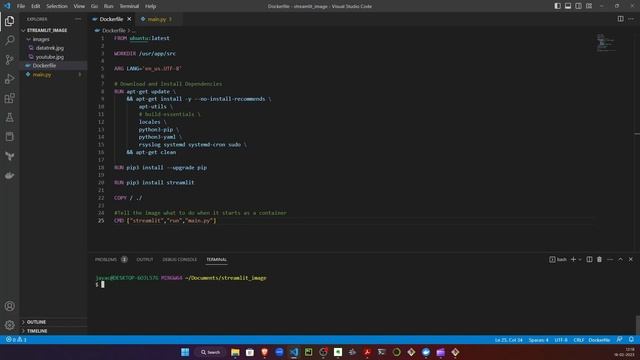Screen dimensions: 640x360
Task: Open Customize Layout icon in title bar
Action: pyautogui.click(x=589, y=6)
